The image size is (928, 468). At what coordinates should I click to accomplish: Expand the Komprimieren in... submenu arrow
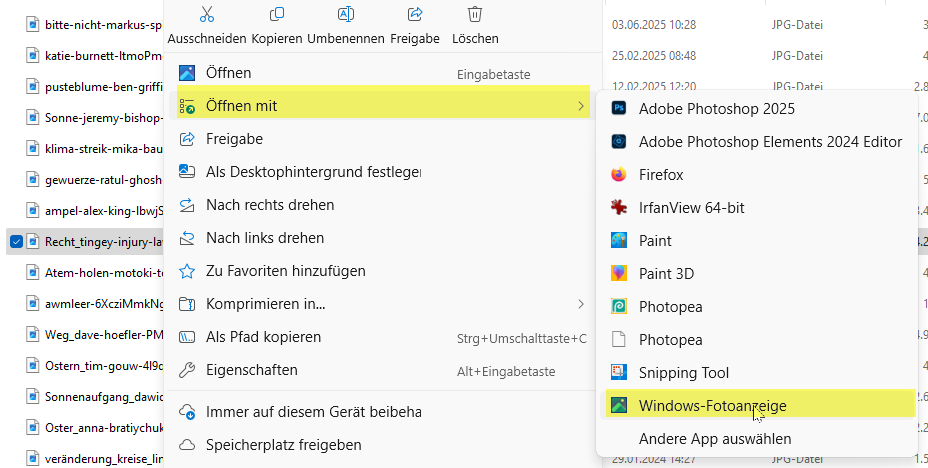581,303
